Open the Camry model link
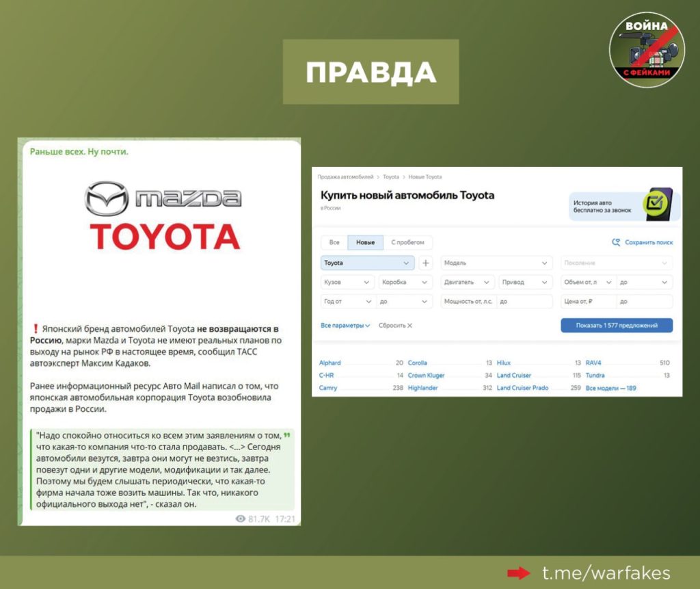 pyautogui.click(x=328, y=388)
